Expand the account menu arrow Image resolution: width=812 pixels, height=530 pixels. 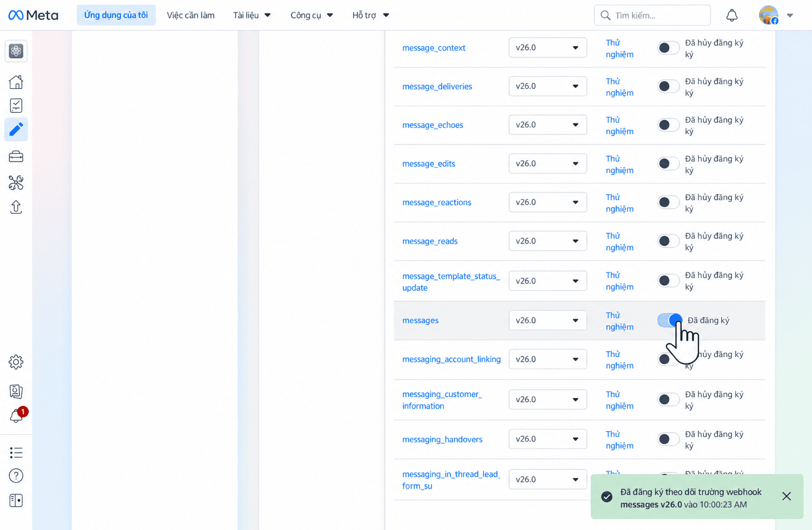[x=790, y=15]
